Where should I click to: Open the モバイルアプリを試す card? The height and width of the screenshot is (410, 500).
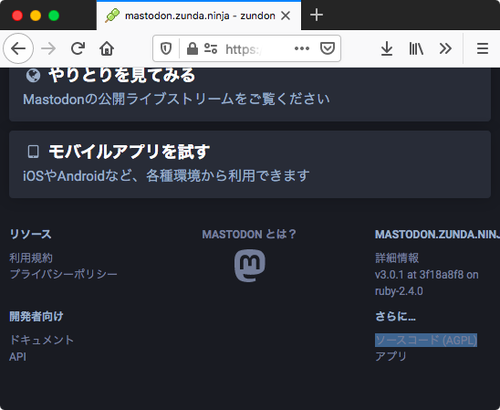(250, 164)
